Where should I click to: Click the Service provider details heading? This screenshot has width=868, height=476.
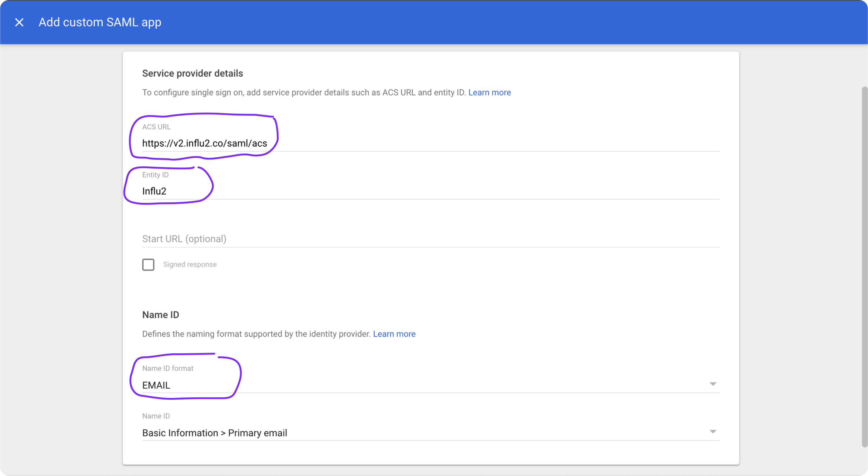192,73
